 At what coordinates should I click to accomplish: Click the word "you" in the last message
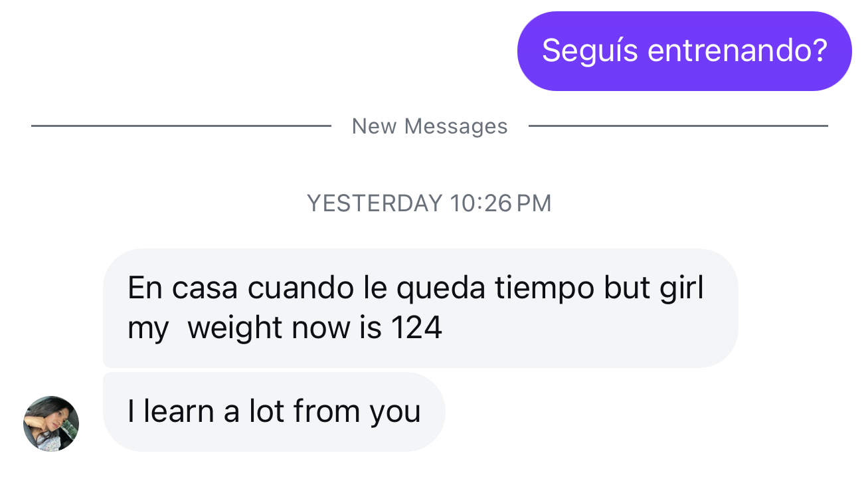point(395,413)
